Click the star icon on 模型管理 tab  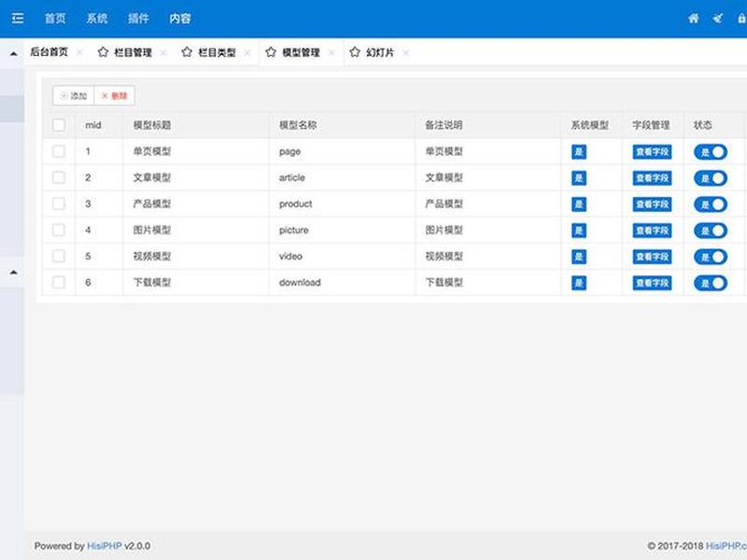pyautogui.click(x=271, y=52)
